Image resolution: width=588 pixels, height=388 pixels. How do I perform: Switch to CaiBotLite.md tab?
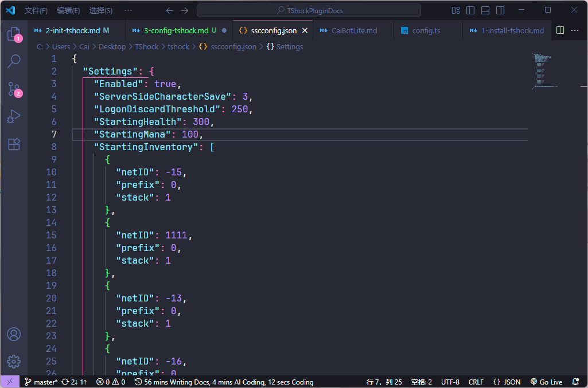pos(353,31)
